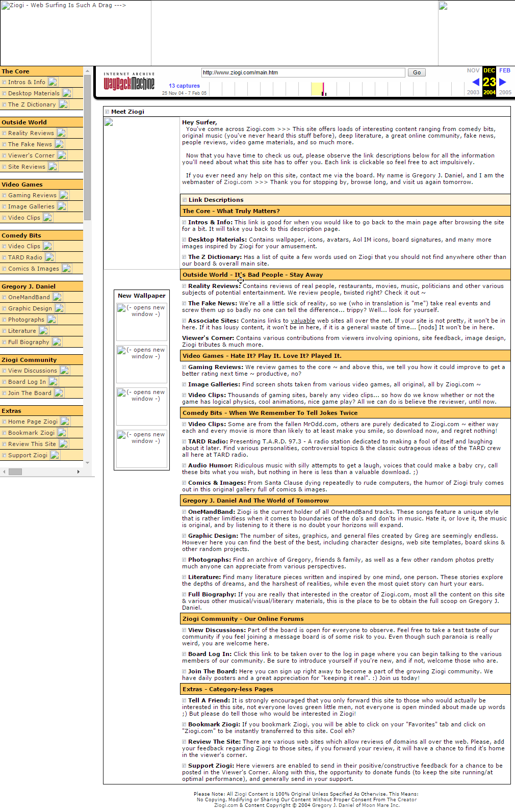The width and height of the screenshot is (515, 812).
Task: Click the image icon beside Bookmark Ziogi
Action: coord(62,433)
